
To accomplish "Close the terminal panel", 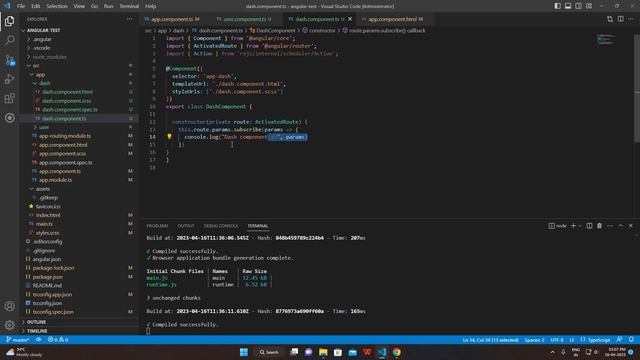I will pyautogui.click(x=631, y=226).
